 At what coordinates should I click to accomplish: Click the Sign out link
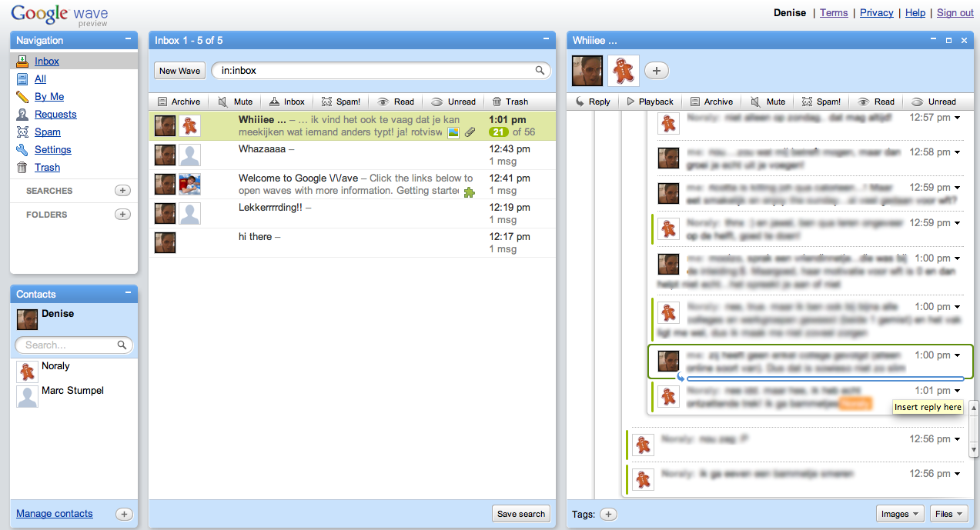tap(955, 13)
